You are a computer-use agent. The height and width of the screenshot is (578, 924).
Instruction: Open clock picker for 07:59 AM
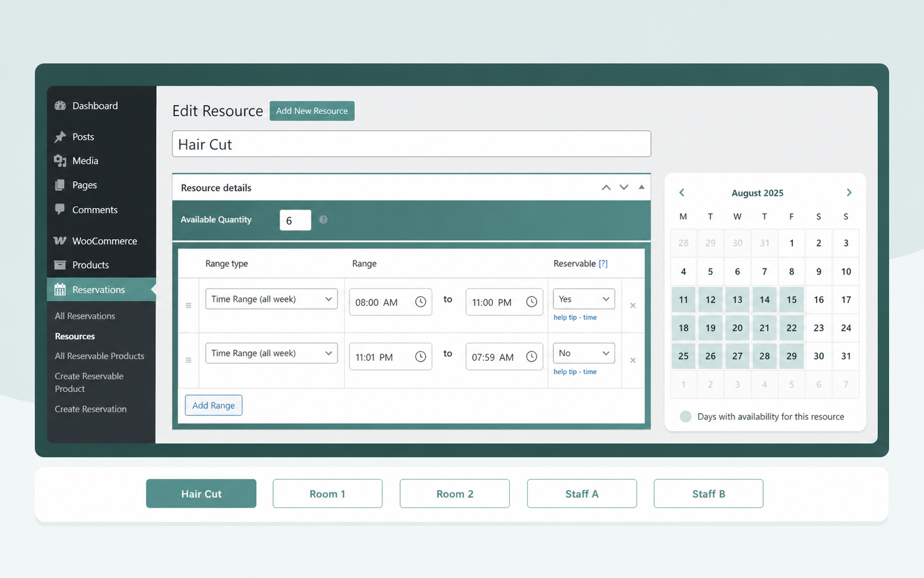(x=531, y=357)
